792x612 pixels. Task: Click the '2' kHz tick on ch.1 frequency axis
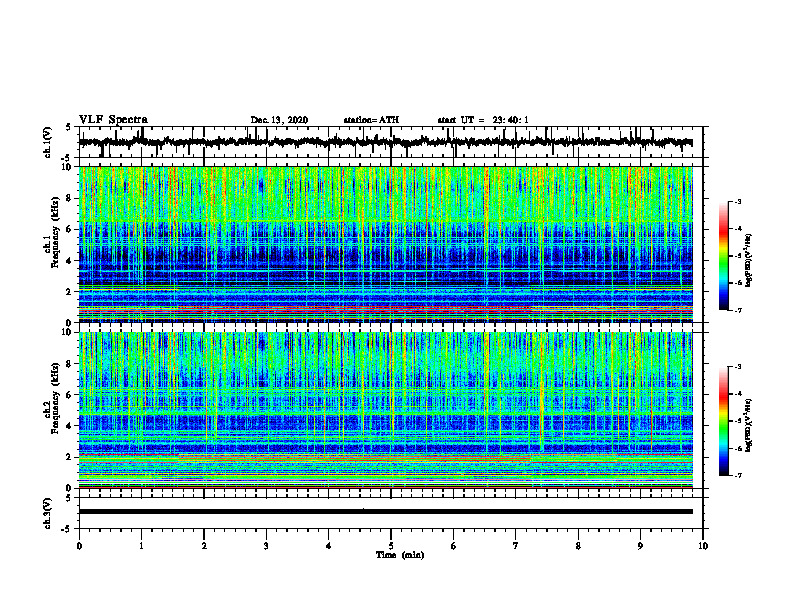[70, 292]
